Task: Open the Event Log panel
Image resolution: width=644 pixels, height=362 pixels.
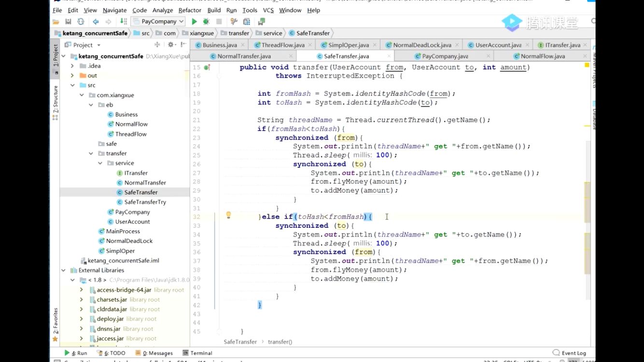Action: tap(573, 353)
